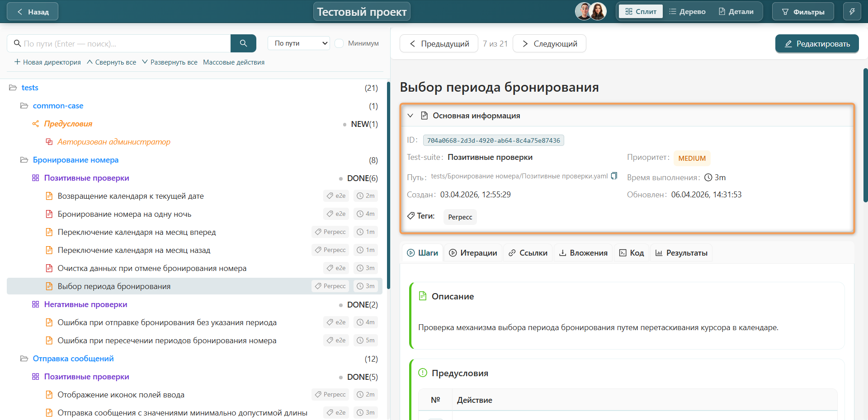868x420 pixels.
Task: Click the Регресс tag chip in details
Action: [x=460, y=217]
